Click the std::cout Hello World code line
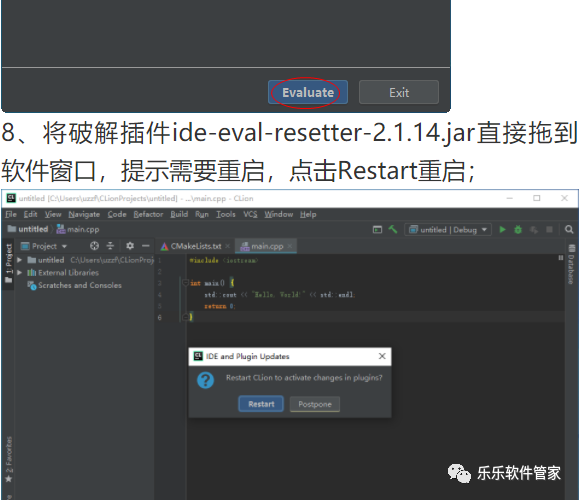 pyautogui.click(x=280, y=294)
